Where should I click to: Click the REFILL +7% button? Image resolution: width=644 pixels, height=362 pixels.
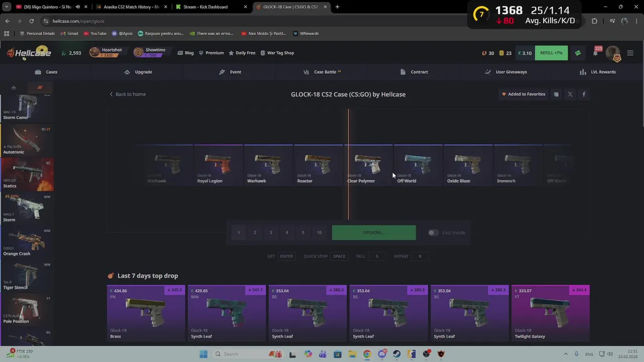pos(551,53)
